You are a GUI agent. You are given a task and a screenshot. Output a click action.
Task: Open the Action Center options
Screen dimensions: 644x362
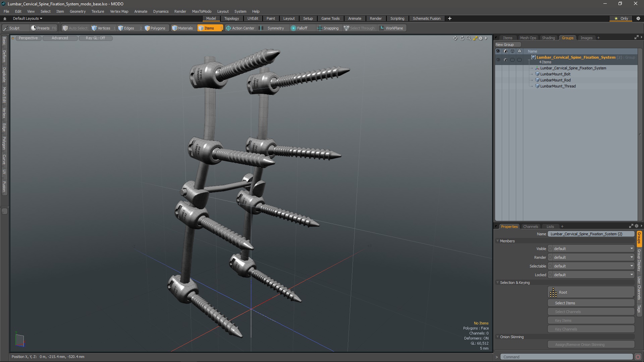pyautogui.click(x=240, y=28)
